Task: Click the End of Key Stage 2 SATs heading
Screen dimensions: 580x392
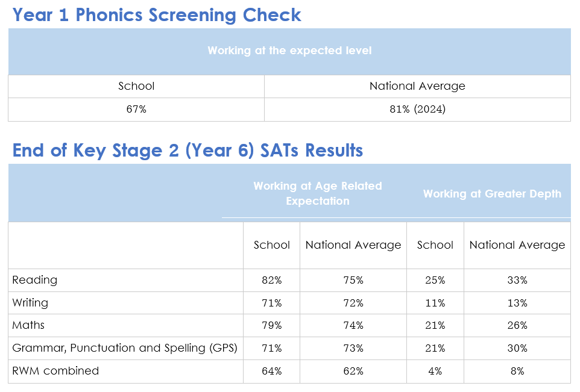Action: coord(188,150)
